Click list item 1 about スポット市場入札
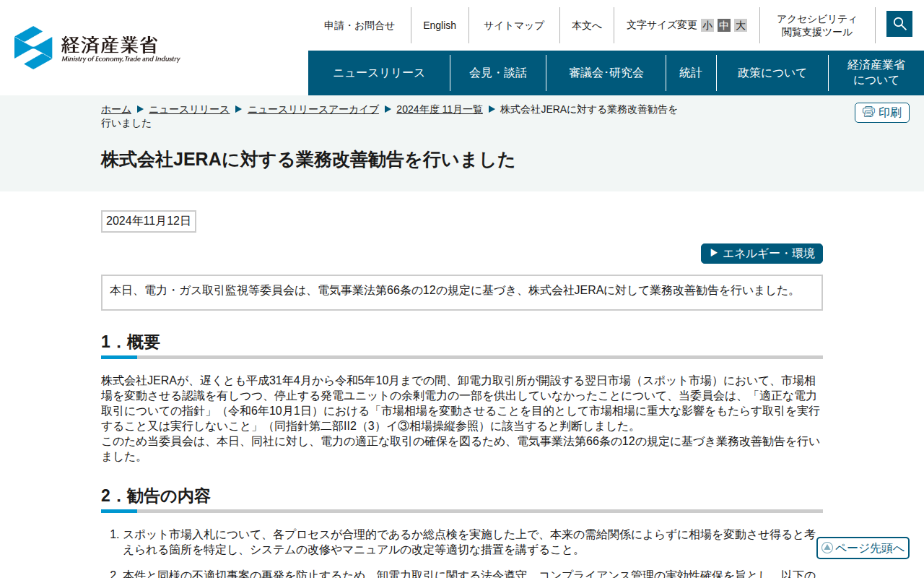The height and width of the screenshot is (578, 924). pos(469,542)
